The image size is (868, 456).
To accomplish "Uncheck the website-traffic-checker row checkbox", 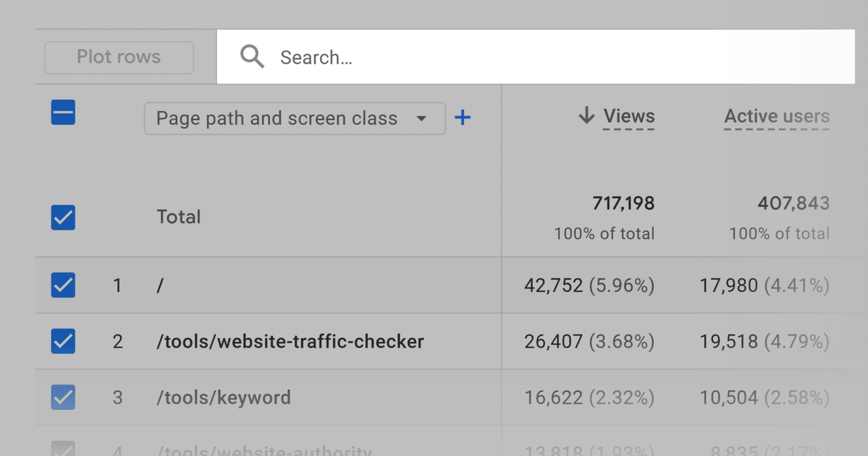I will [63, 341].
